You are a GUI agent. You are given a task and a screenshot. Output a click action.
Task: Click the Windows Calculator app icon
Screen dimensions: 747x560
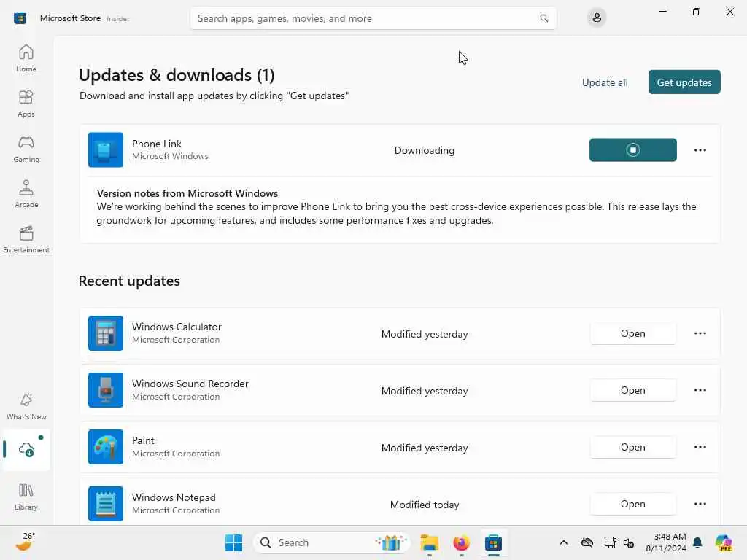coord(105,333)
